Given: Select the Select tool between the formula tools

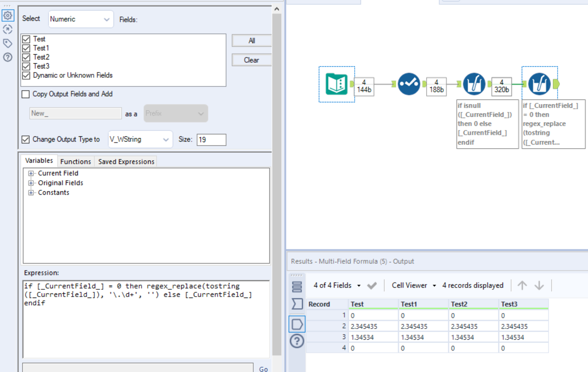Looking at the screenshot, I should (x=408, y=83).
